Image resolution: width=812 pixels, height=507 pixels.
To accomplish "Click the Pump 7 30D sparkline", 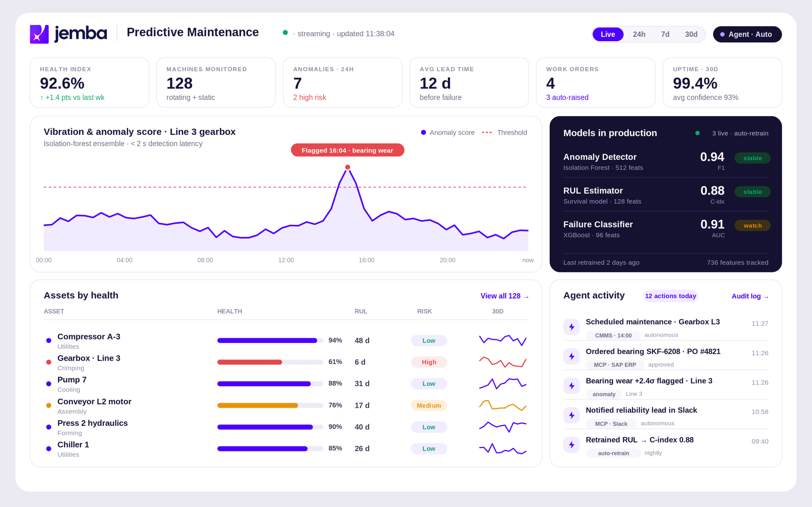I will [x=503, y=384].
